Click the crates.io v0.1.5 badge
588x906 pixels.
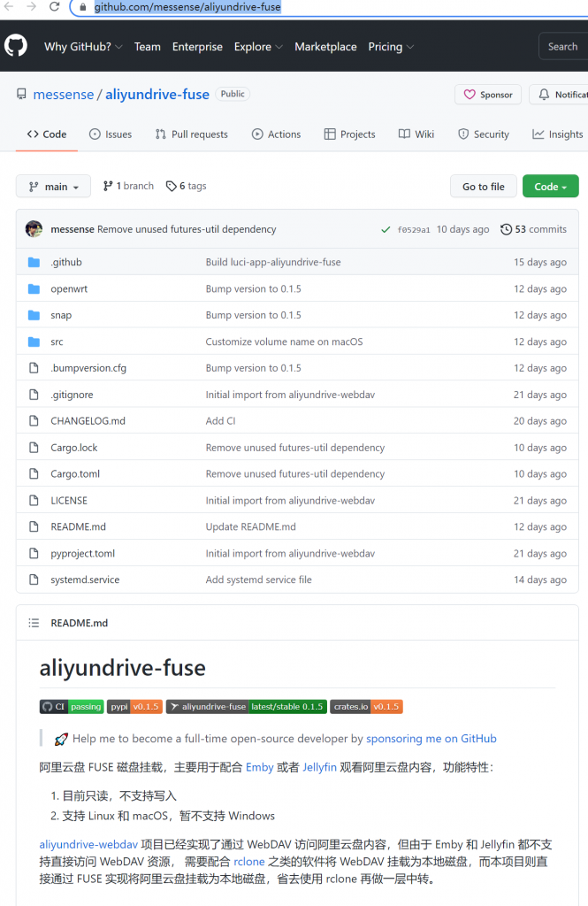366,707
